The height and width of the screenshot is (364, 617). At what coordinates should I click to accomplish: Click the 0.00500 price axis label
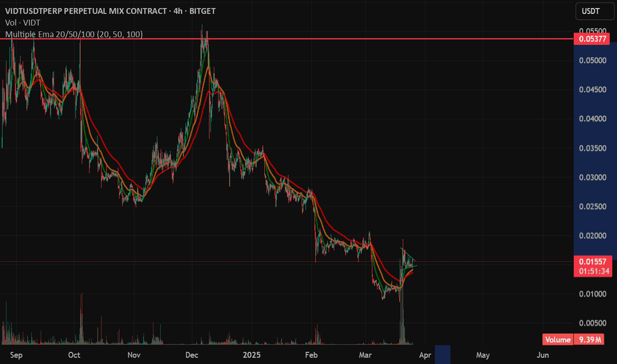tap(593, 323)
